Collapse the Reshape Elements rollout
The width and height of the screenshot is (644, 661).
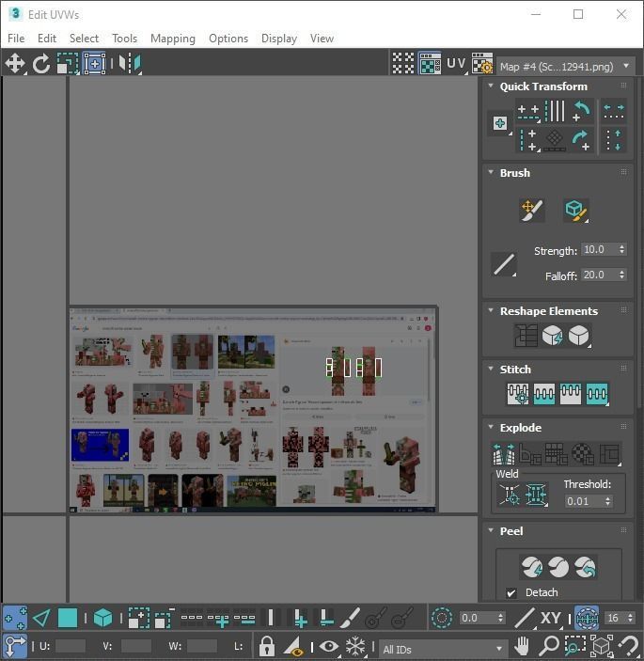pos(491,310)
